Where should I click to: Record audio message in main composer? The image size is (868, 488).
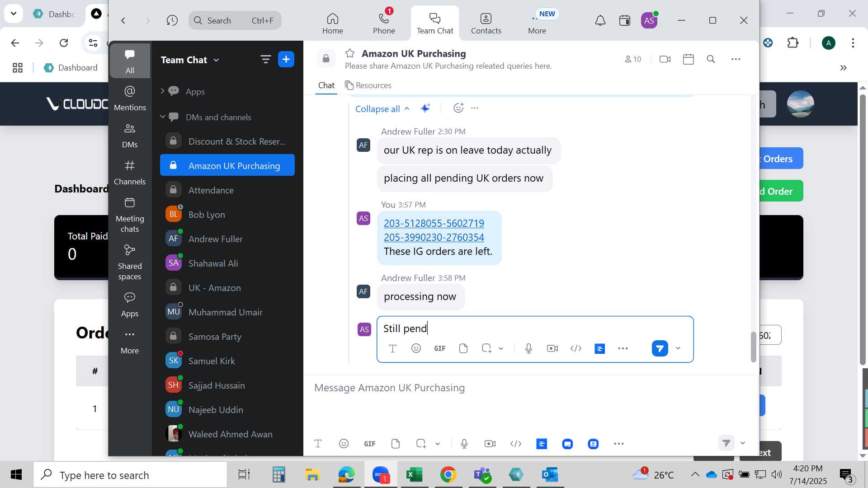(x=464, y=444)
